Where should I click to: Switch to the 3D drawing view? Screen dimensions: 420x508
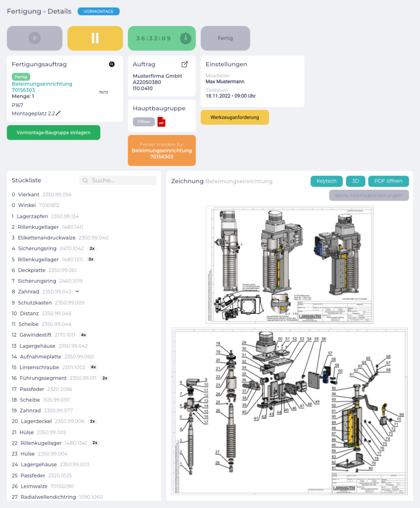pyautogui.click(x=355, y=181)
